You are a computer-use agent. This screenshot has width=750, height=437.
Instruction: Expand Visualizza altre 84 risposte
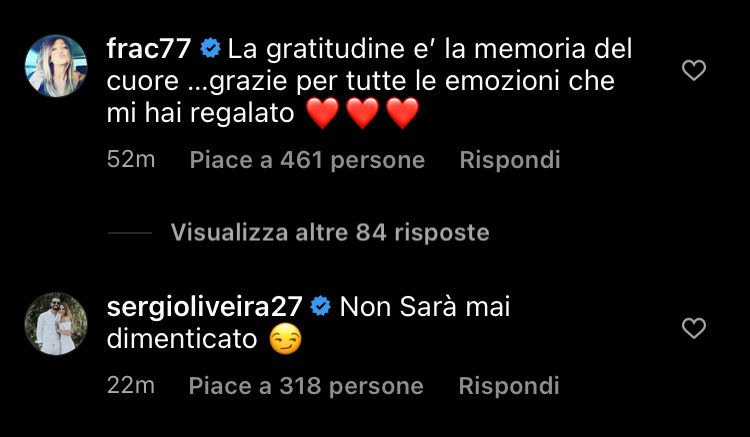(330, 233)
